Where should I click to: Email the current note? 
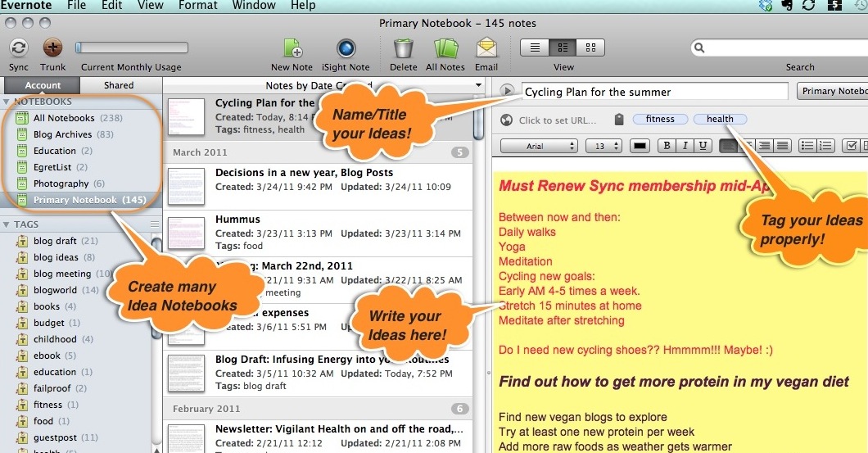[486, 48]
